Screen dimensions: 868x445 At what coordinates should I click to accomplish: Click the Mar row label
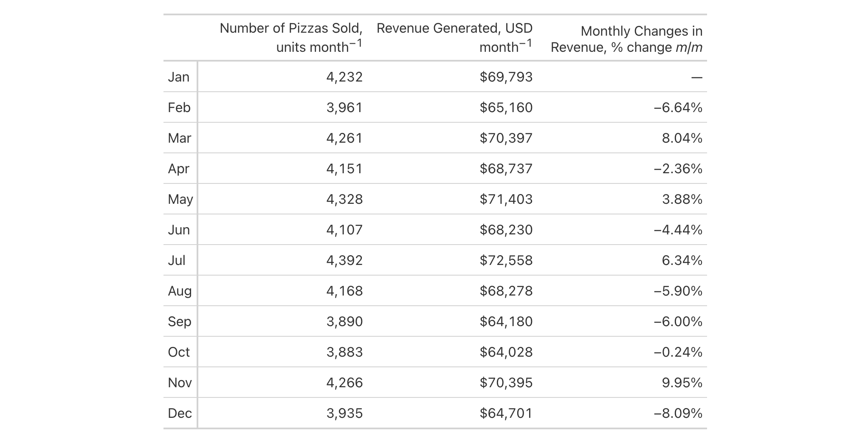180,138
